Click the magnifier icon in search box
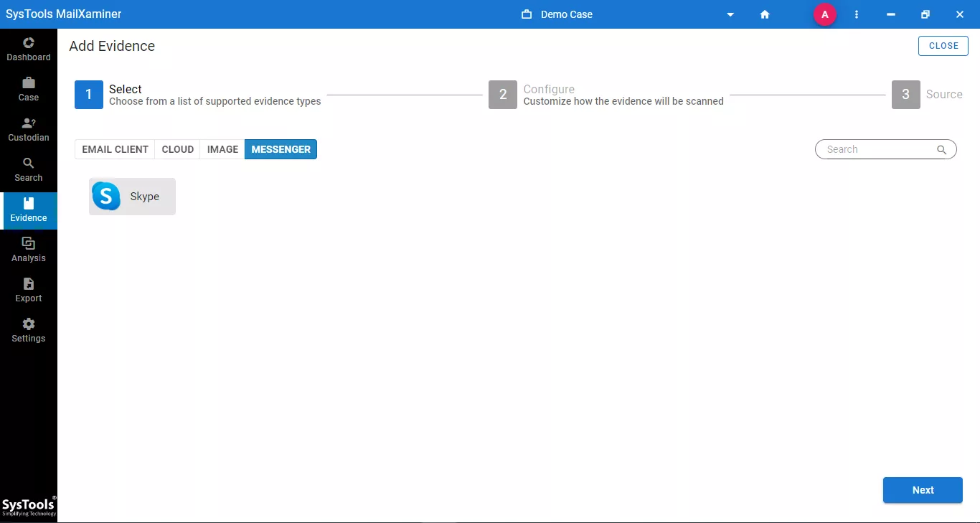The width and height of the screenshot is (980, 523). 941,149
